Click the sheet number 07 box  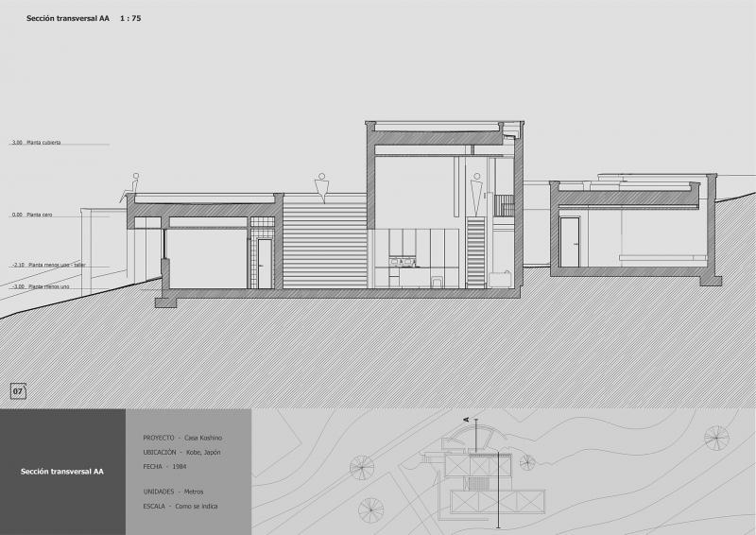pyautogui.click(x=18, y=391)
